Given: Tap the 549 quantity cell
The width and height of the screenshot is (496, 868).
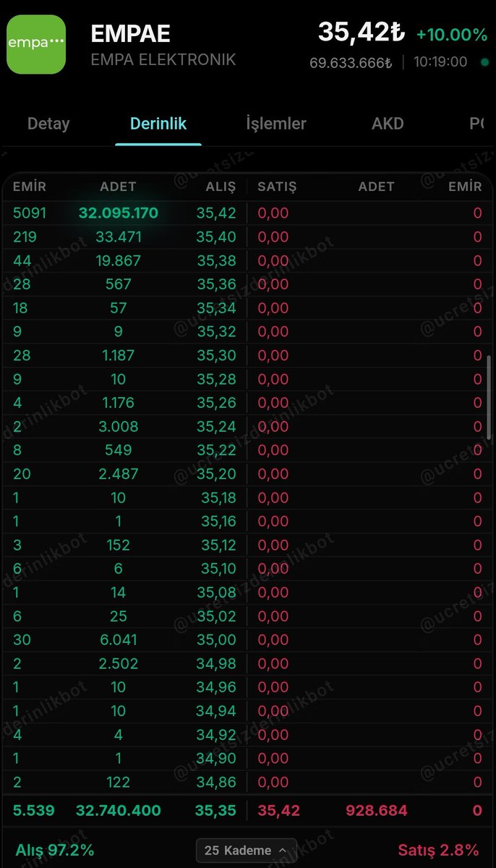Looking at the screenshot, I should [x=119, y=450].
